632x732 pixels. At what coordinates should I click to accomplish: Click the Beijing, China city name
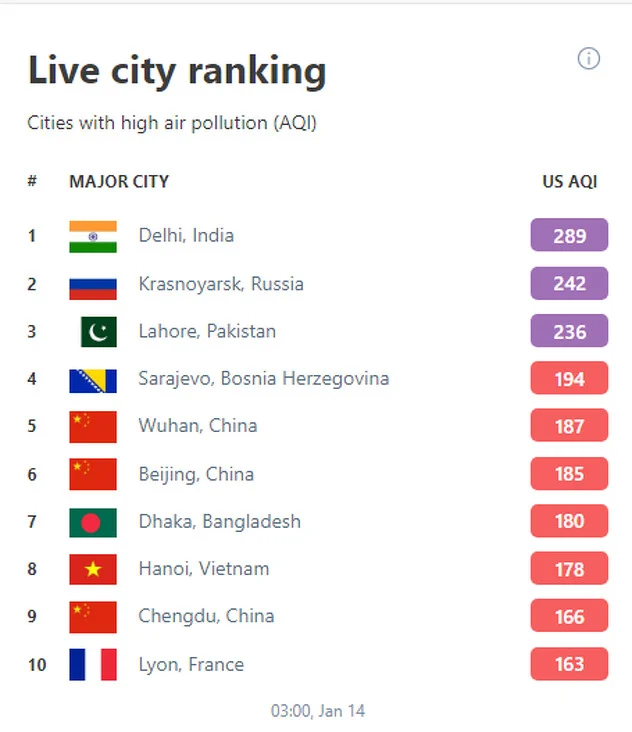point(196,474)
